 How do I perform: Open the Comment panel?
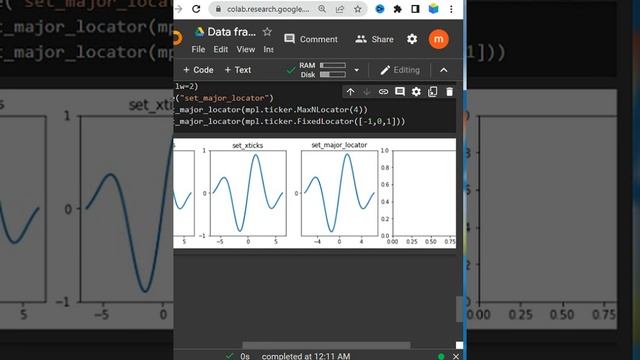pos(311,39)
